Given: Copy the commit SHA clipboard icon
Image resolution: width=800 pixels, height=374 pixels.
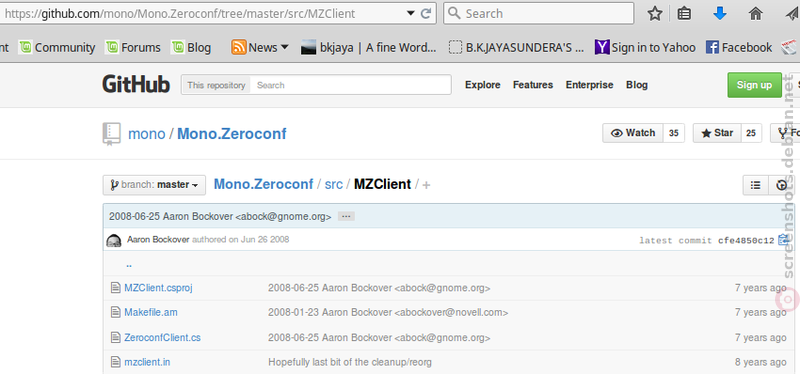Looking at the screenshot, I should pos(783,240).
